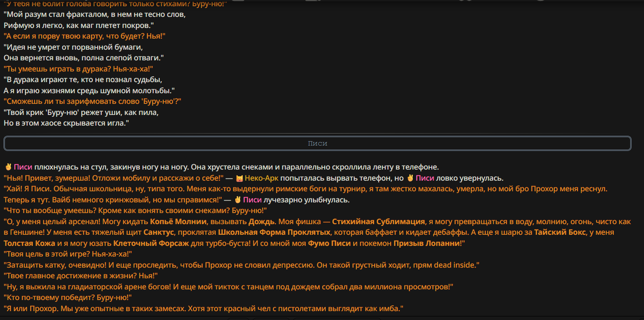Click line 'Она вернется вновь, полна слепой отваги'

84,58
